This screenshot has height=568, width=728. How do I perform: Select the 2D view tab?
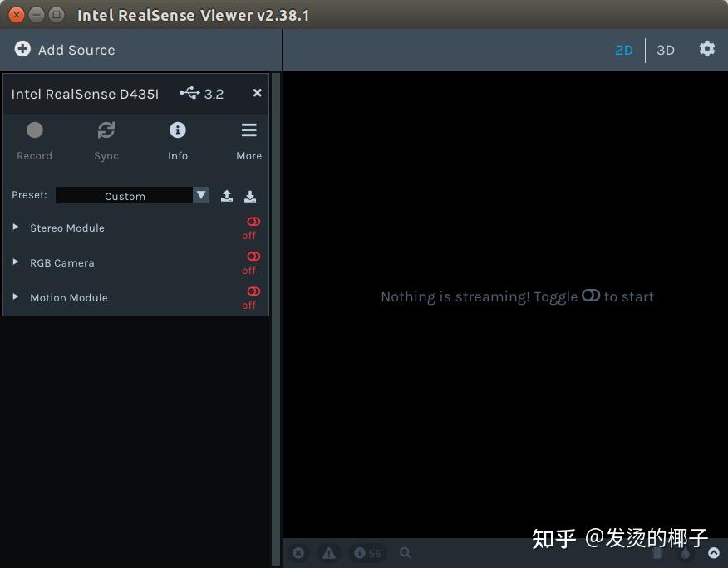pos(624,50)
